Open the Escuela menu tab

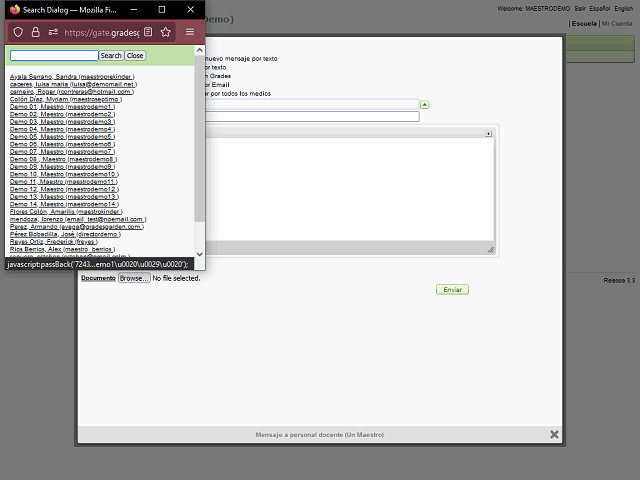click(x=584, y=24)
